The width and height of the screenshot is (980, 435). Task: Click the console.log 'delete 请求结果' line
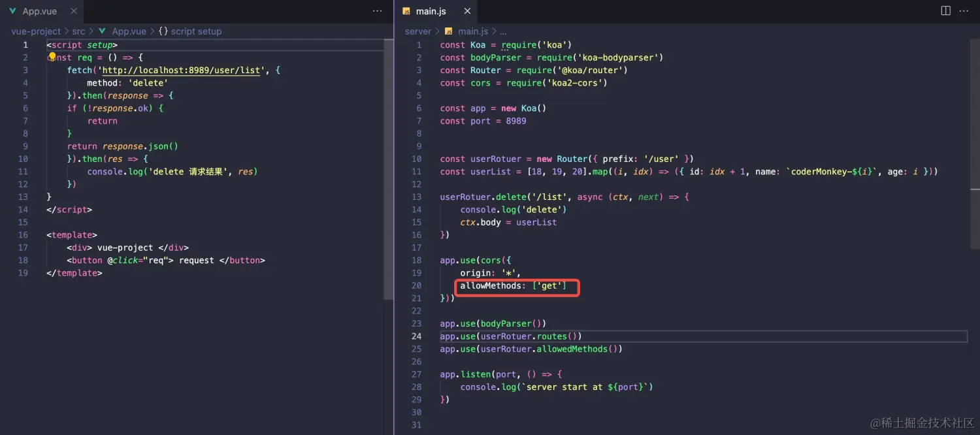[x=172, y=172]
